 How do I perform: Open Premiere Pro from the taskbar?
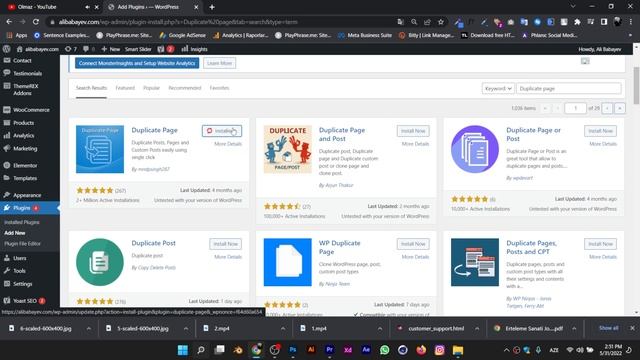(329, 350)
